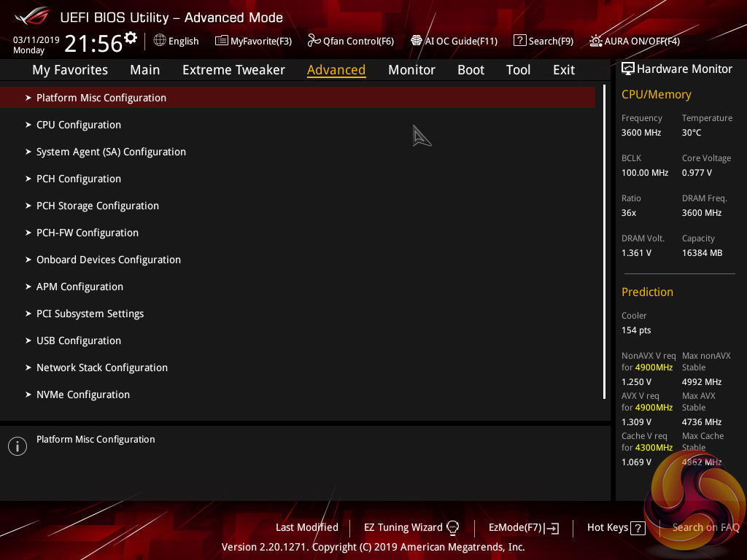Click the DRAM Volt. 1.361 V value

point(636,253)
